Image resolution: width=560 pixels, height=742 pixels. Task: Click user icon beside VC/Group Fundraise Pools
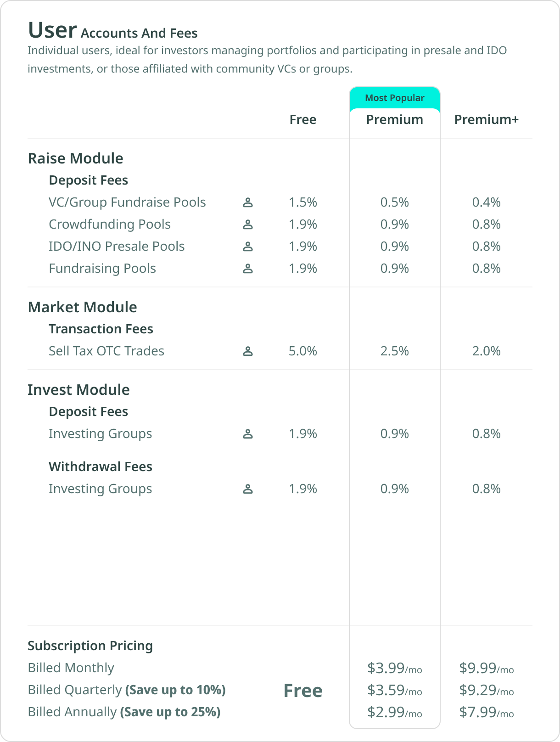248,202
